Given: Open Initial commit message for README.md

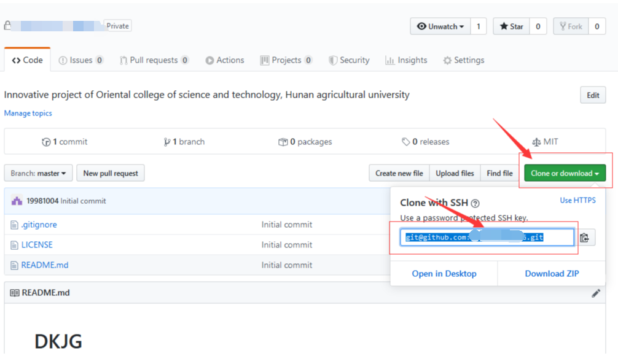Looking at the screenshot, I should pyautogui.click(x=287, y=265).
